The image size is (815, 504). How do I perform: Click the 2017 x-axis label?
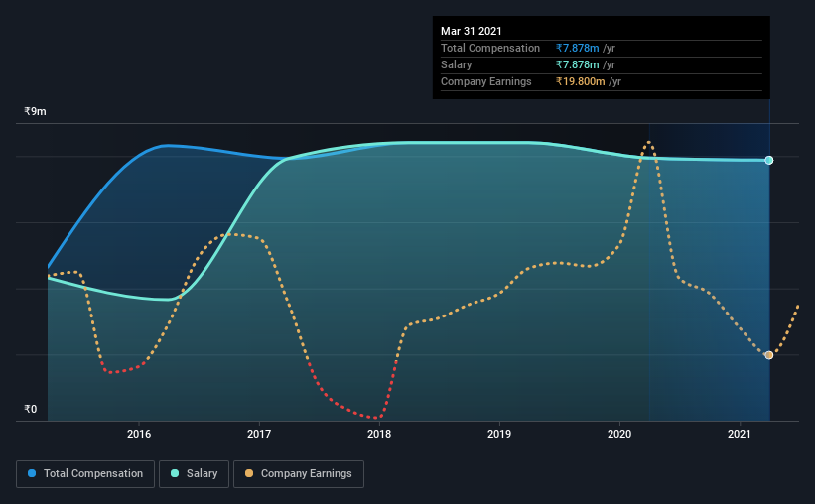point(259,434)
